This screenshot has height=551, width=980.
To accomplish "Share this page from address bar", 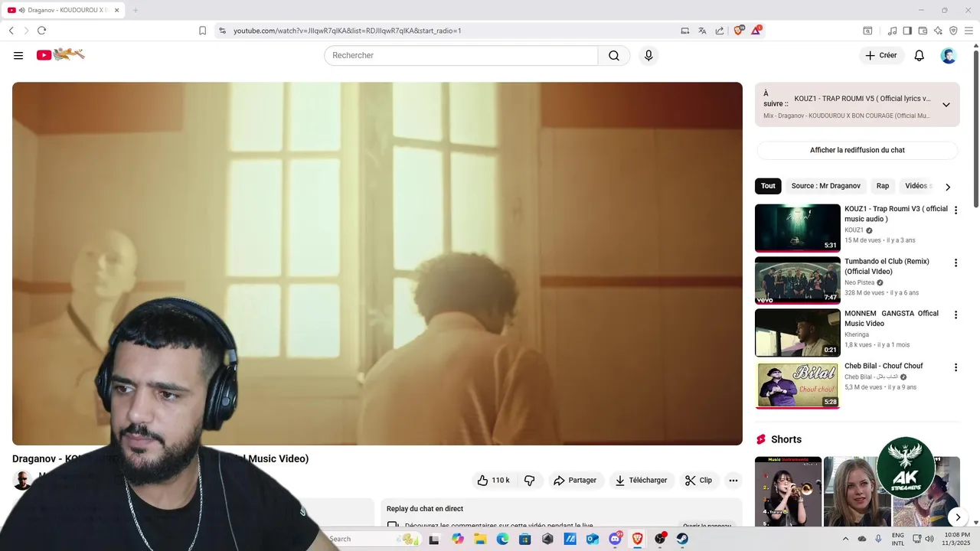I will (720, 31).
